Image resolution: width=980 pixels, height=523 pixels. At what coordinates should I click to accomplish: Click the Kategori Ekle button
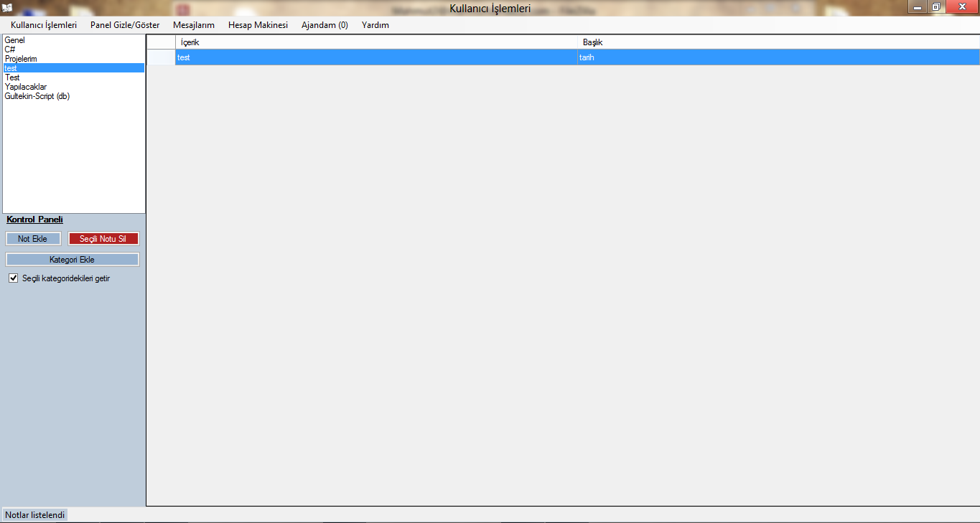point(72,260)
